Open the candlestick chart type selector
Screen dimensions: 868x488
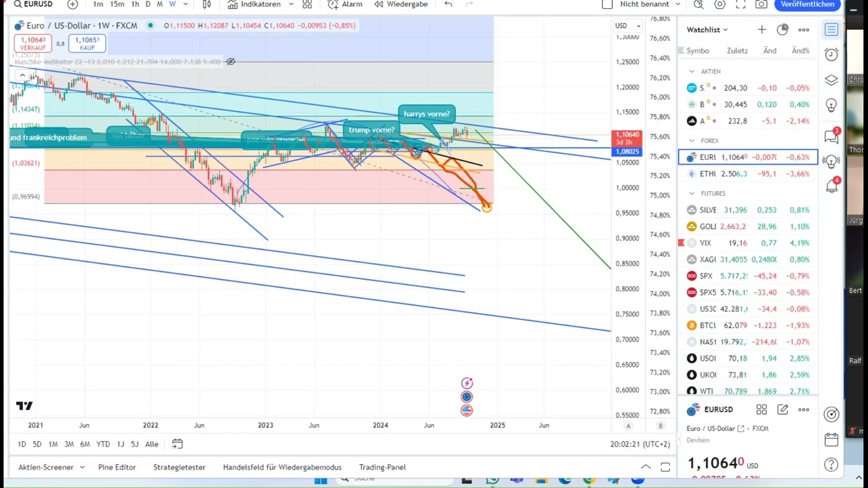207,4
